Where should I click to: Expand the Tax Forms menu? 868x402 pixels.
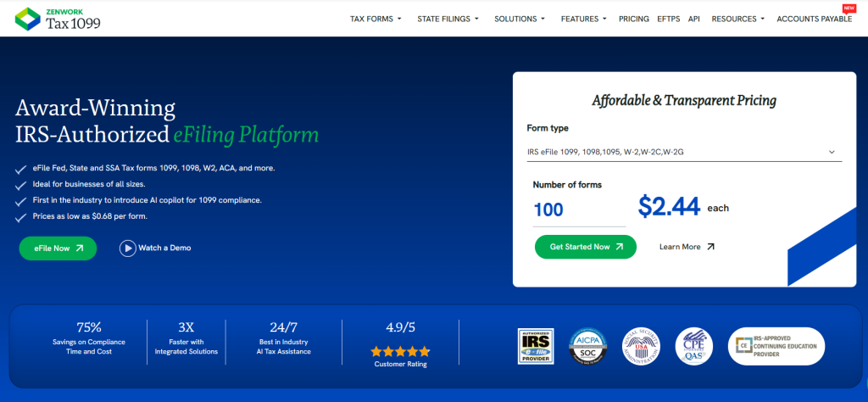click(x=376, y=19)
